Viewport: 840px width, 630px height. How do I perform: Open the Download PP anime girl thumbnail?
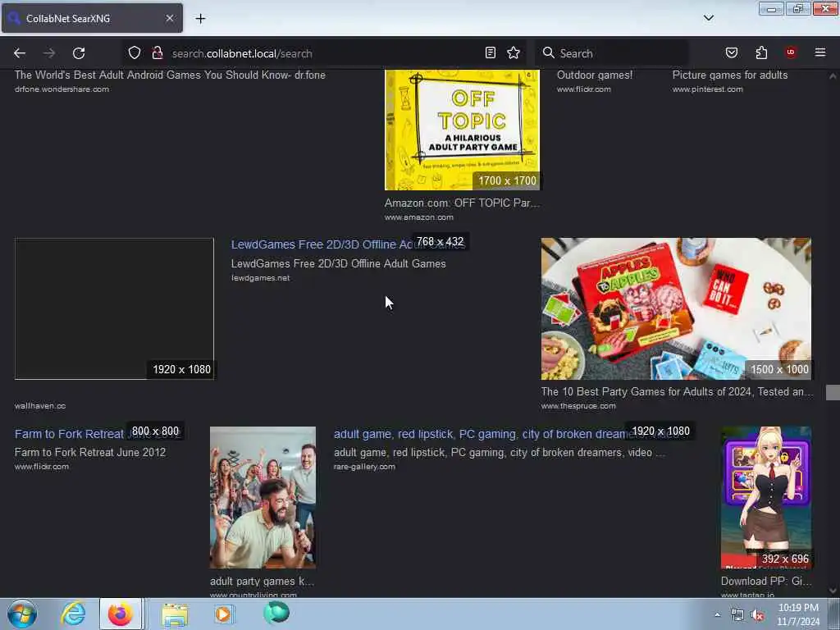pos(766,497)
